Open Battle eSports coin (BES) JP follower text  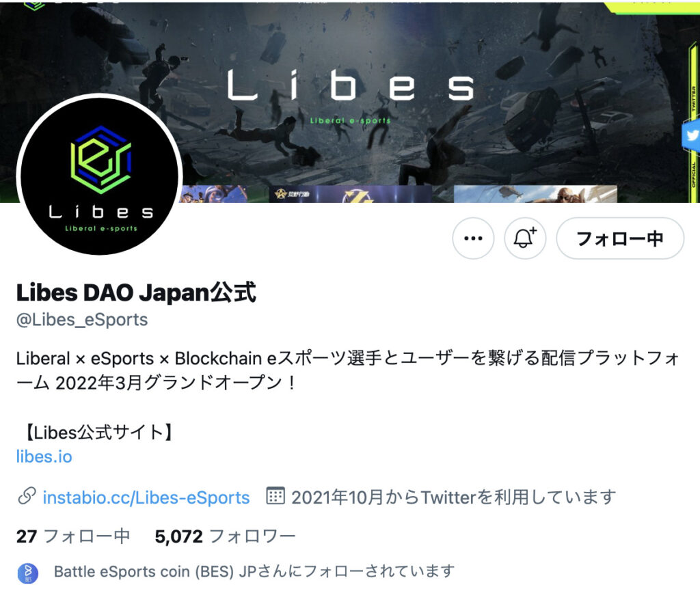tap(254, 571)
